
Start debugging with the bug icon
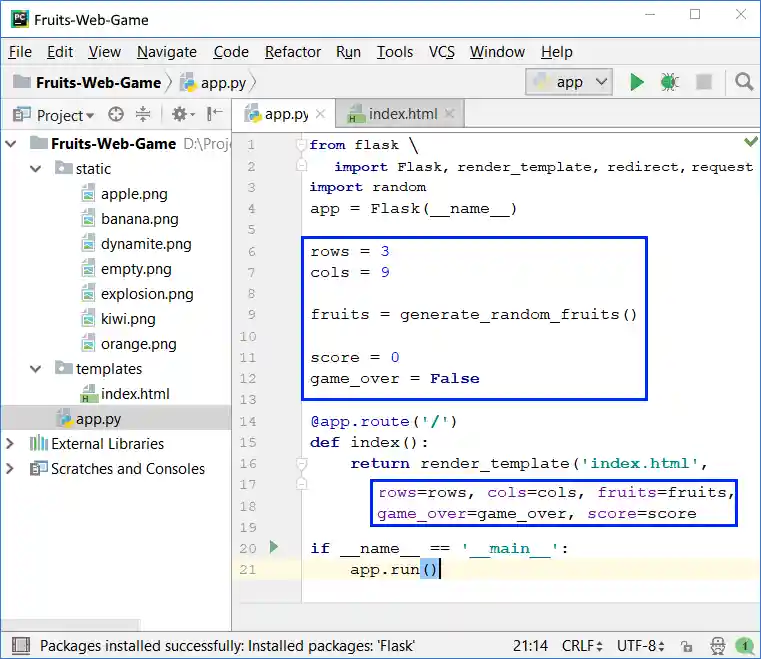tap(670, 82)
